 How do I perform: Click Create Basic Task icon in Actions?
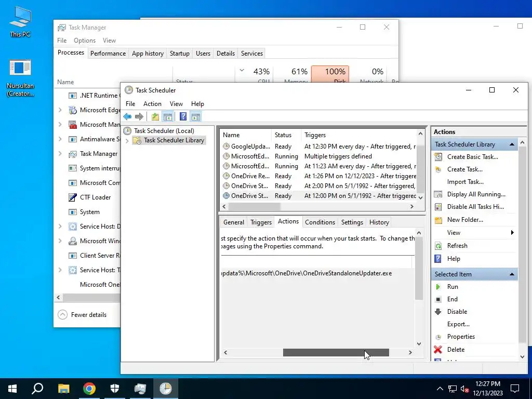click(438, 157)
